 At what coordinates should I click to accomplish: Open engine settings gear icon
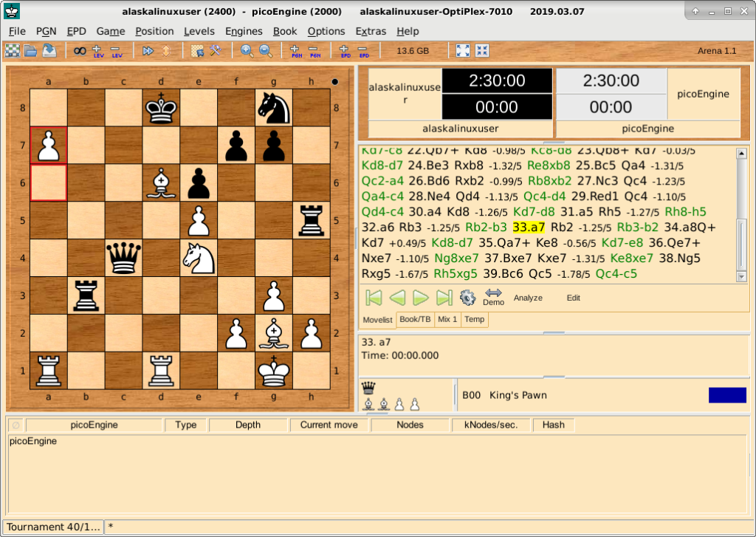pos(467,298)
